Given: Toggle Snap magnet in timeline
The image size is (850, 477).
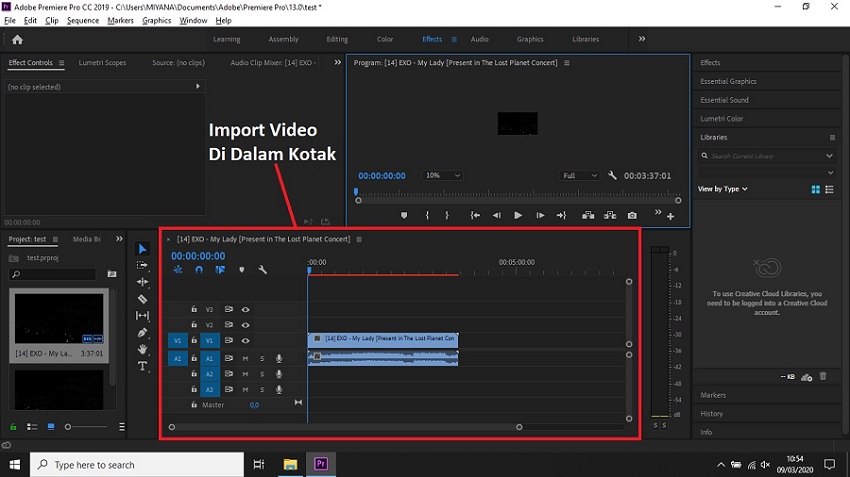Looking at the screenshot, I should pyautogui.click(x=199, y=269).
